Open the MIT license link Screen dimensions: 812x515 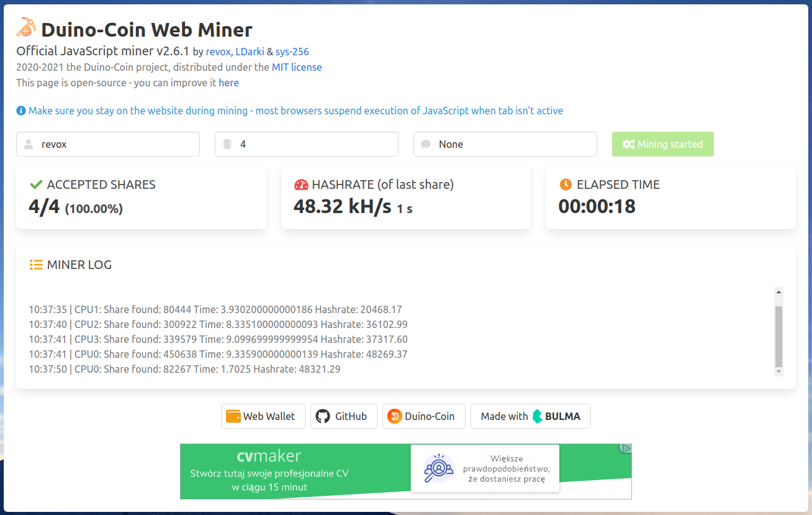pos(297,67)
